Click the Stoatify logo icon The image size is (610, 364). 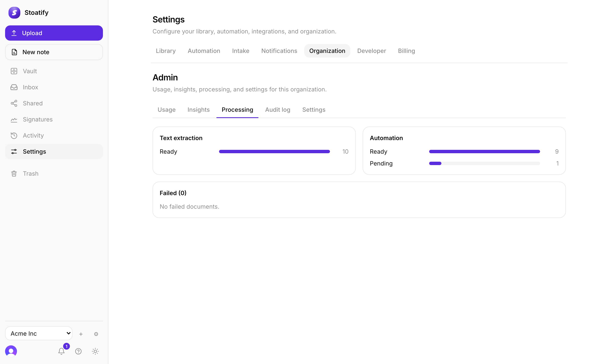click(x=14, y=12)
